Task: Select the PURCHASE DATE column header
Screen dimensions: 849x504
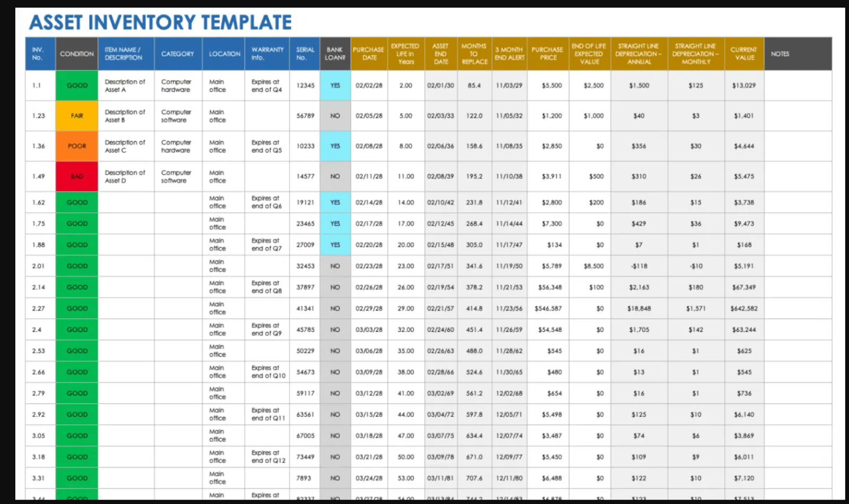Action: (x=369, y=54)
